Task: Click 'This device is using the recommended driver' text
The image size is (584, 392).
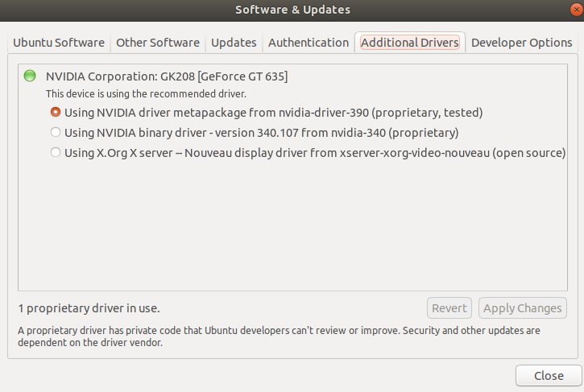Action: (x=146, y=94)
